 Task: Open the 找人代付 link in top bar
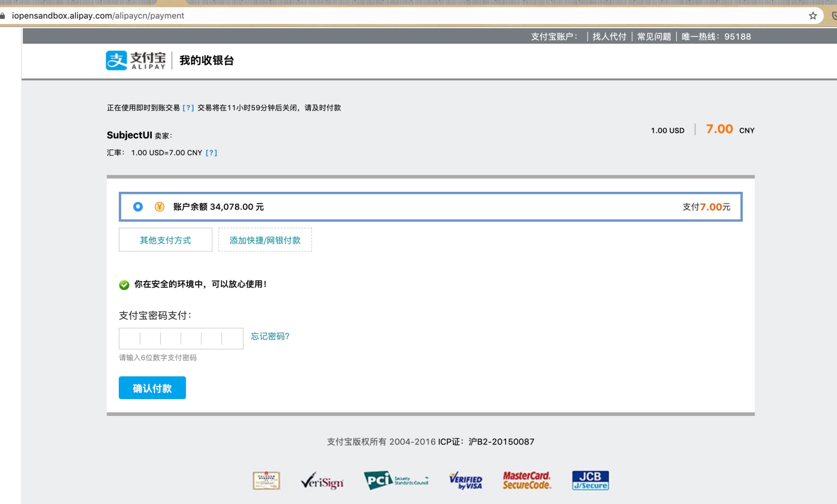pyautogui.click(x=609, y=37)
